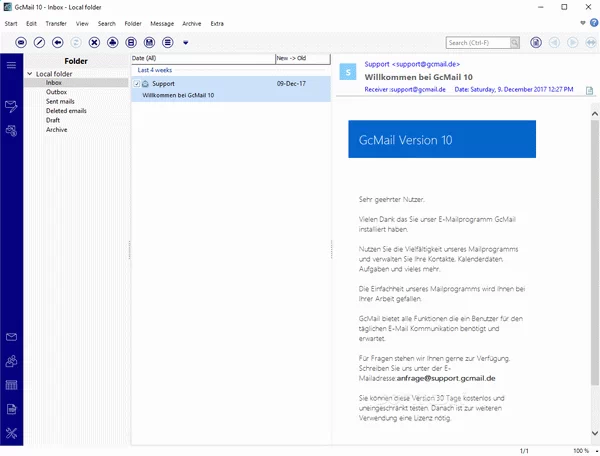This screenshot has height=456, width=600.
Task: Click the small heart-shaped arrow near help
Action: pyautogui.click(x=583, y=23)
